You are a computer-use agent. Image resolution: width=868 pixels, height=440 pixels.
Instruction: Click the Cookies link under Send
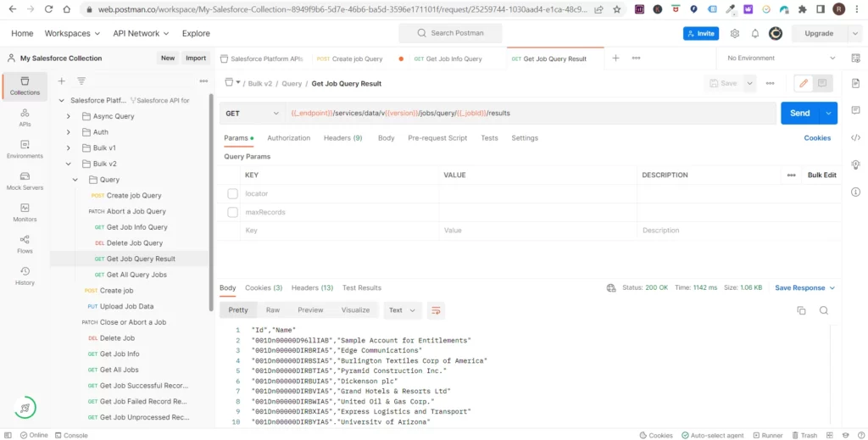coord(817,138)
